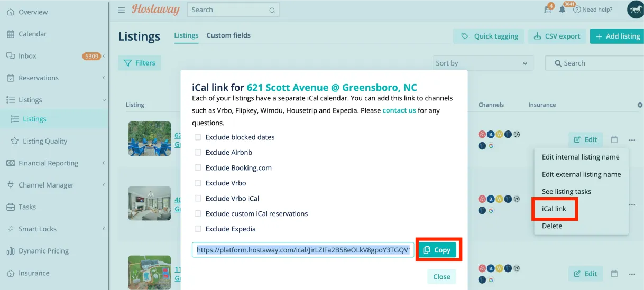Open Smart Locks key item
Viewport: 644px width, 290px height.
coord(32,229)
